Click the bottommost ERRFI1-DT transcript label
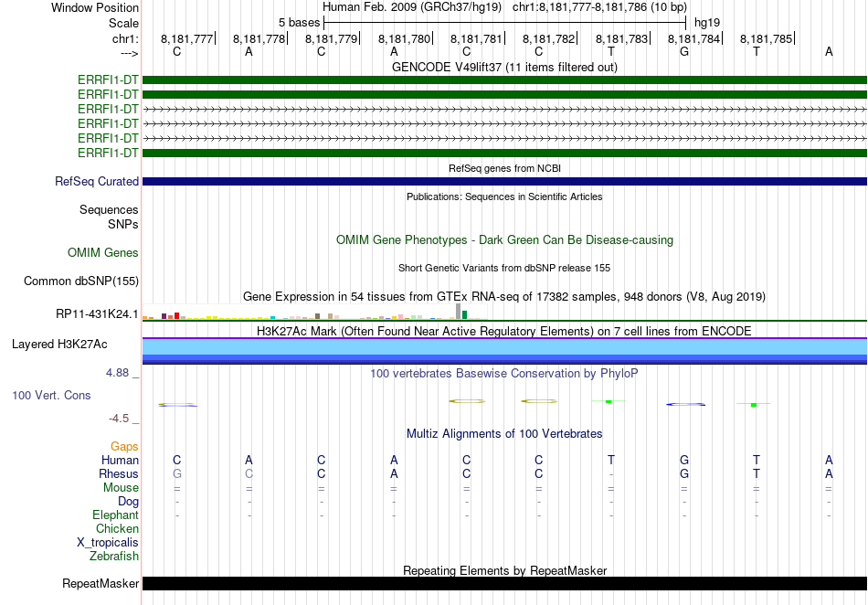 click(x=108, y=153)
